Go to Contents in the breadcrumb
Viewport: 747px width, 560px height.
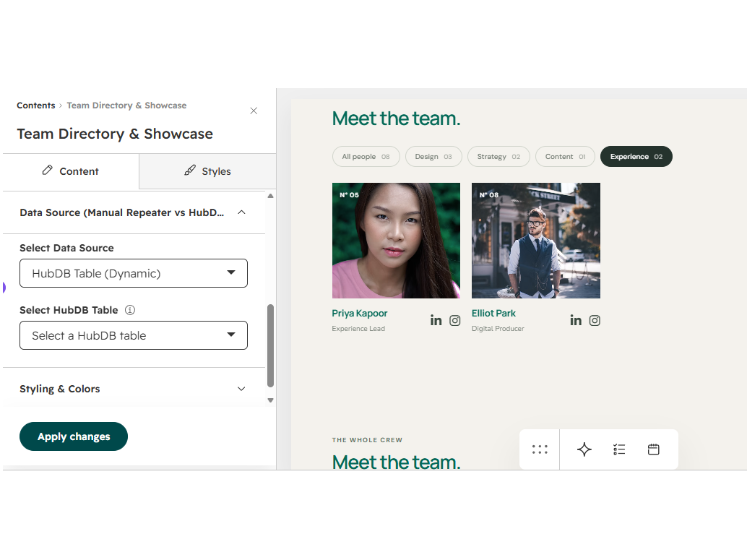pyautogui.click(x=35, y=105)
